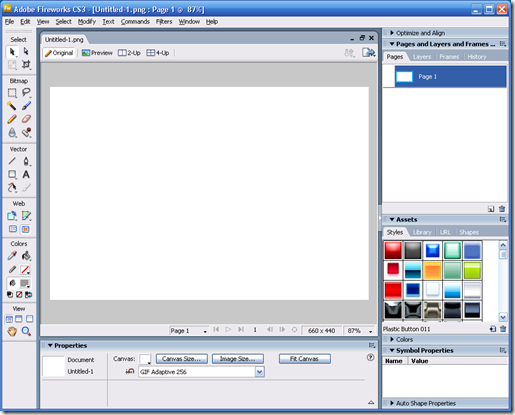The image size is (515, 415).
Task: Collapse the Symbol Properties panel
Action: click(392, 350)
